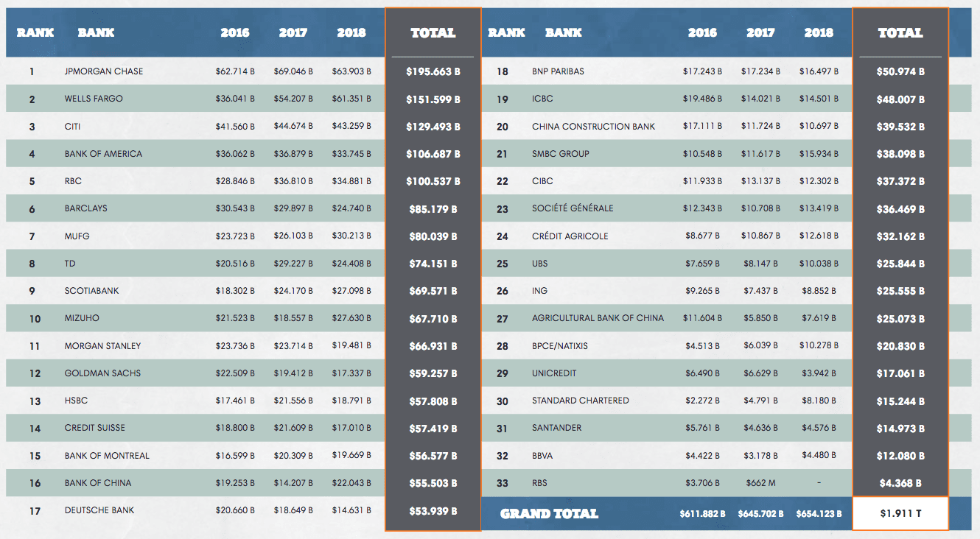Image resolution: width=980 pixels, height=539 pixels.
Task: Select the BANK OF MONTREAL name cell
Action: 107,455
